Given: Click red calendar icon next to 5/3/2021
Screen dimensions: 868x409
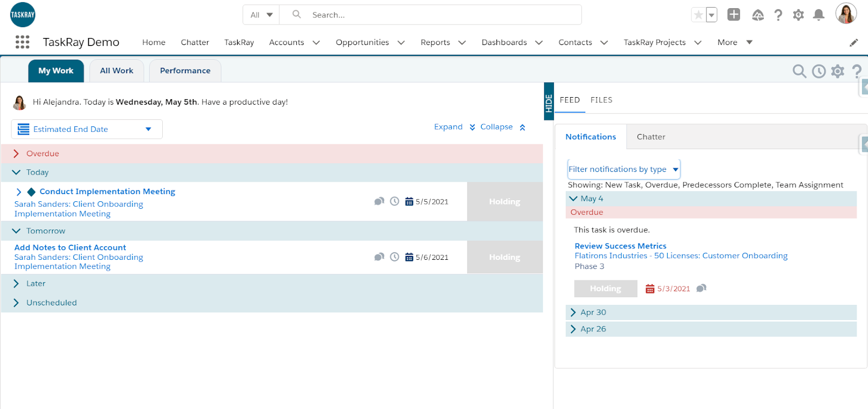Looking at the screenshot, I should tap(650, 289).
